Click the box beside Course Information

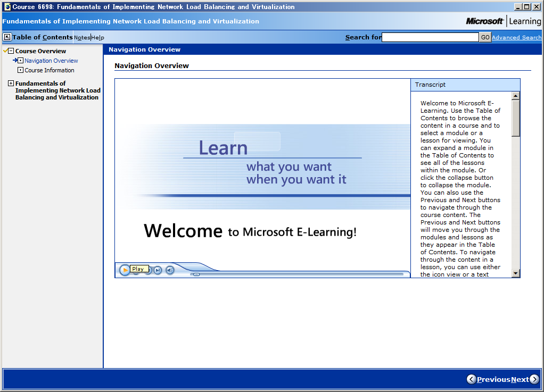click(x=20, y=70)
